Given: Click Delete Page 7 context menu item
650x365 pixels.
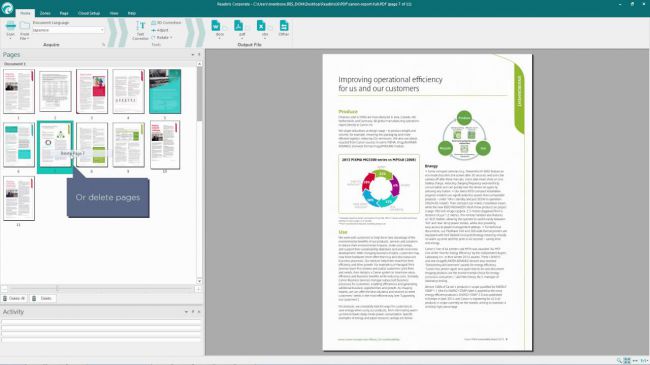Looking at the screenshot, I should tap(73, 153).
